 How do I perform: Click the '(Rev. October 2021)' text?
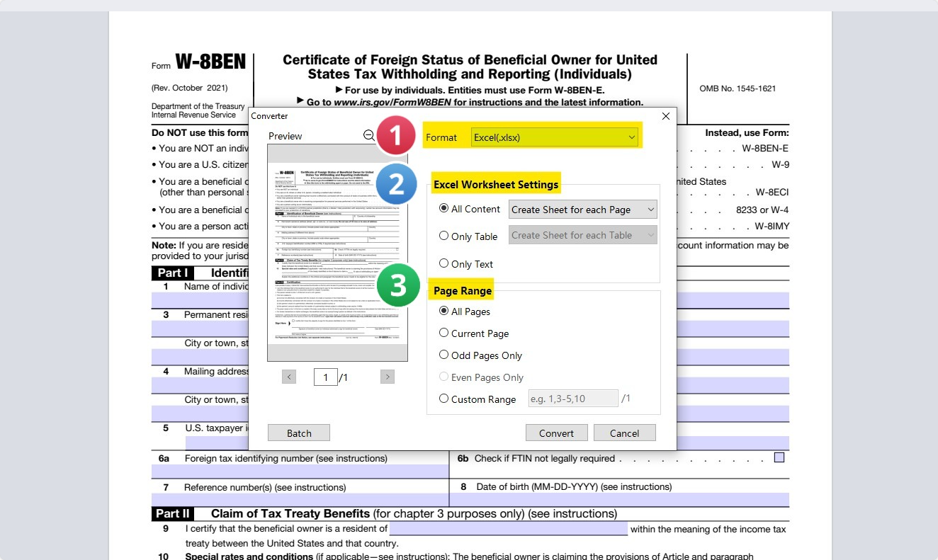(x=190, y=88)
